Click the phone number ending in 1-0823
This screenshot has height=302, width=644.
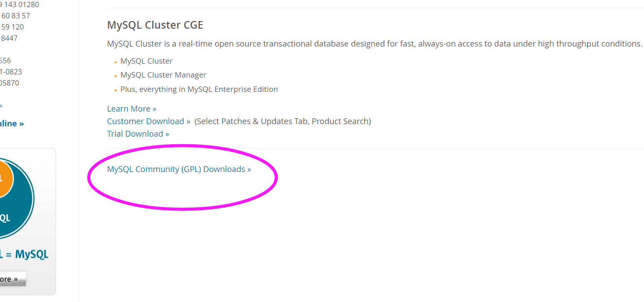coord(11,72)
